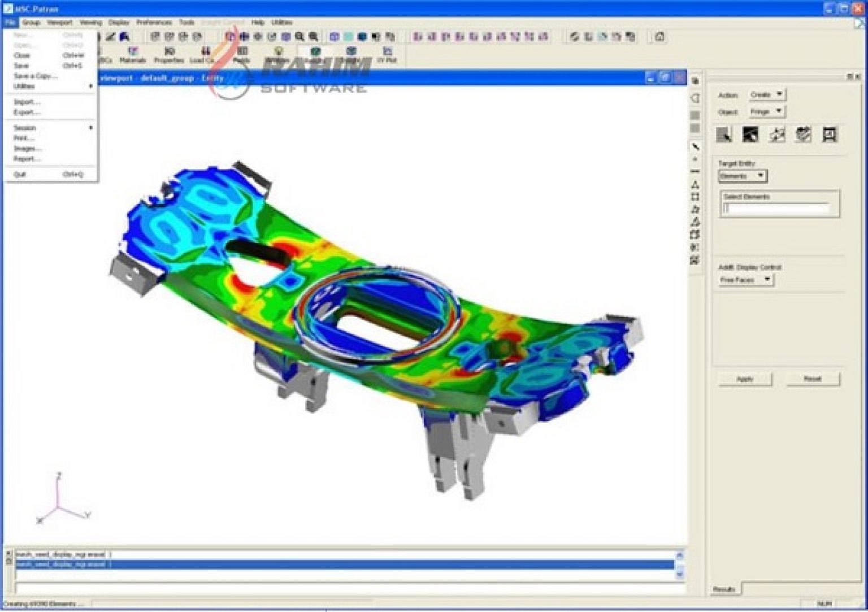Image resolution: width=868 pixels, height=612 pixels.
Task: Click the Apply button
Action: 746,379
